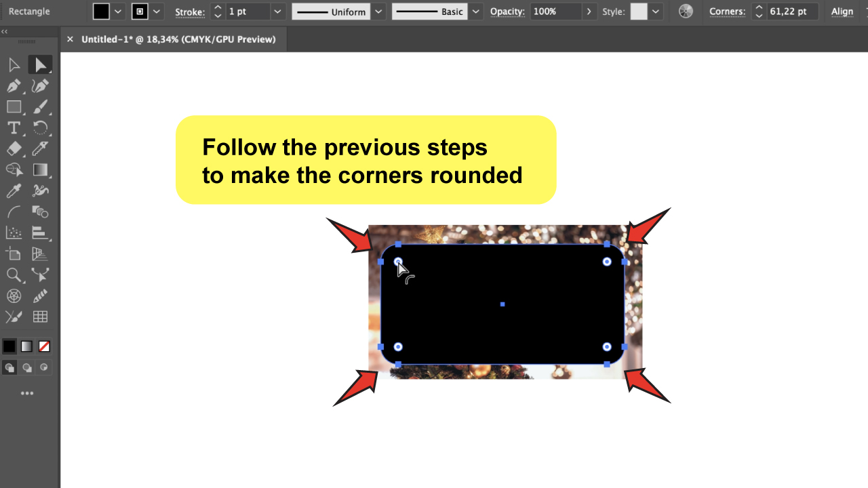Select the Selection tool arrow
This screenshot has height=488, width=868.
point(14,65)
